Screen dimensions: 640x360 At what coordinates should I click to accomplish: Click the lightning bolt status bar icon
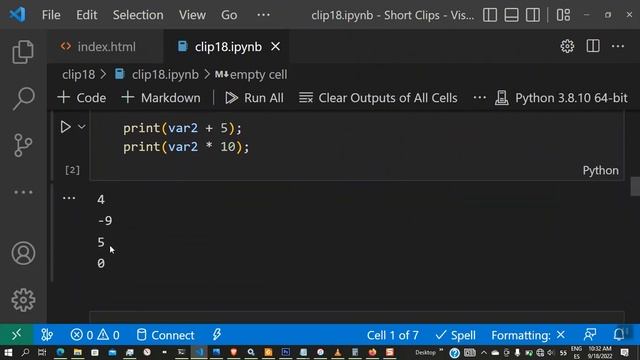(216, 335)
